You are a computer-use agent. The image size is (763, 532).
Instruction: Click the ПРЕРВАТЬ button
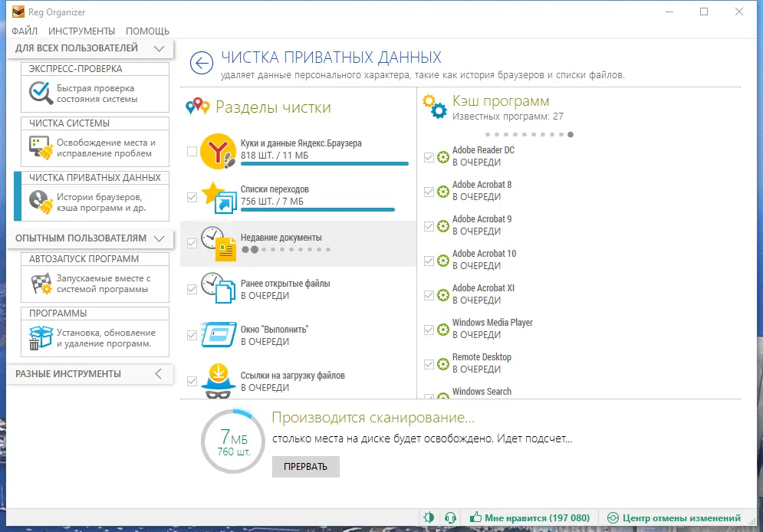(306, 467)
